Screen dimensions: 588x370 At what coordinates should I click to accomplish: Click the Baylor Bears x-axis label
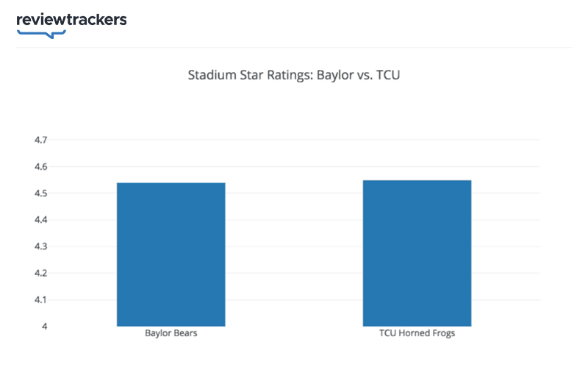tap(171, 333)
